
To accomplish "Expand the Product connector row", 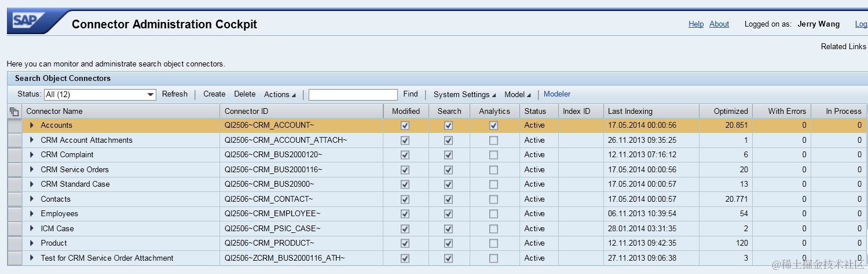I will click(32, 243).
